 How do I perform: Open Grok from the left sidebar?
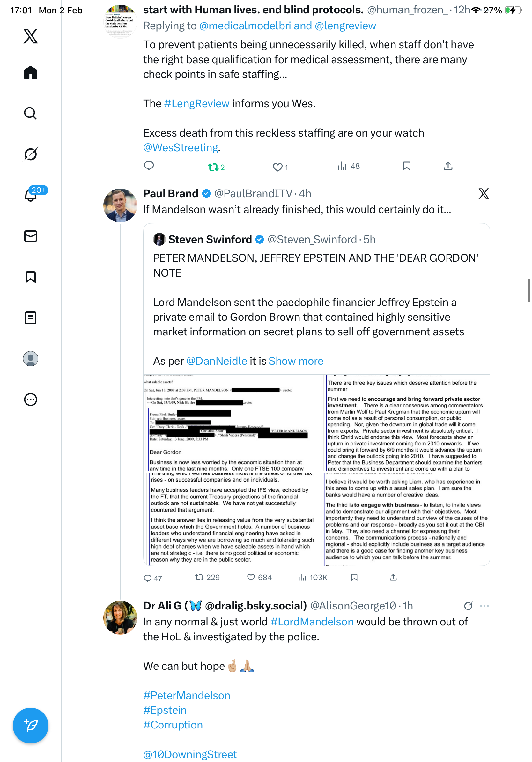(30, 154)
